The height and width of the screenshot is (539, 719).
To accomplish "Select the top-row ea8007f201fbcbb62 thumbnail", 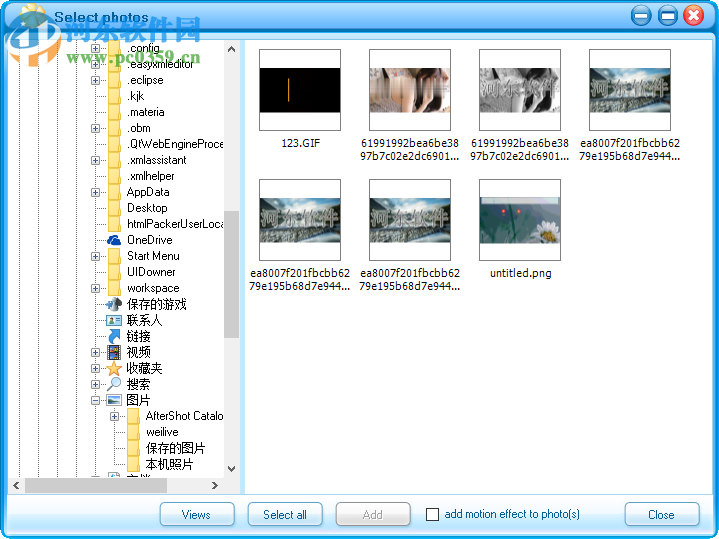I will (x=630, y=90).
